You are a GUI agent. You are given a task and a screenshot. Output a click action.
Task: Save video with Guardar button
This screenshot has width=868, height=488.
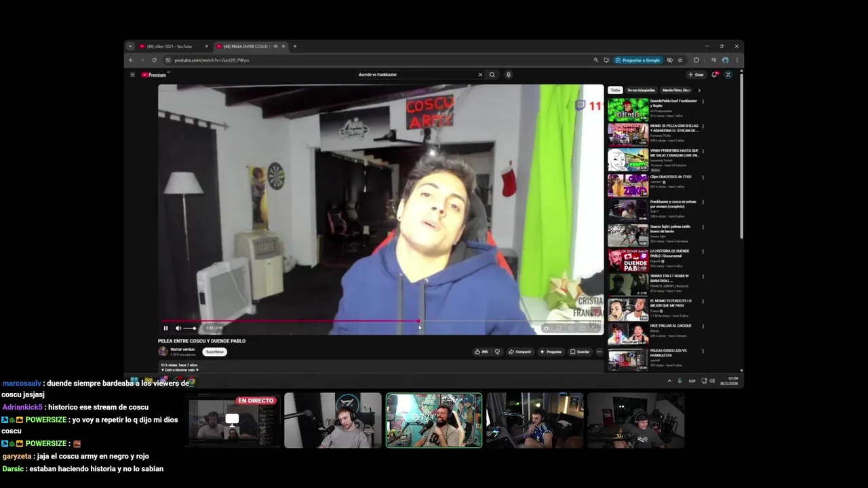click(x=580, y=352)
